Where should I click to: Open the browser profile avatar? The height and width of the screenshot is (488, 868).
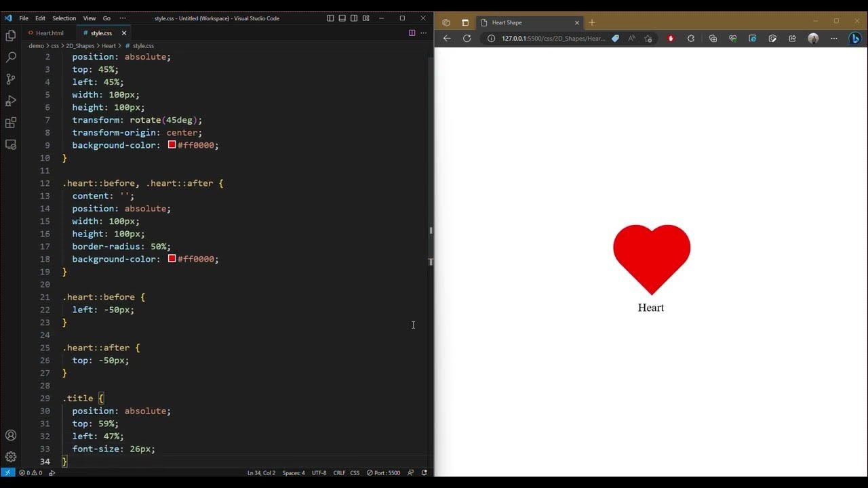(x=813, y=39)
